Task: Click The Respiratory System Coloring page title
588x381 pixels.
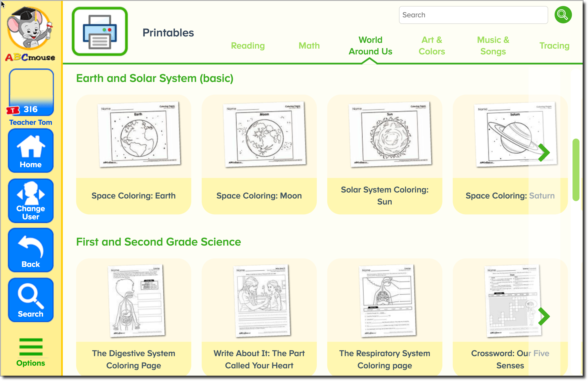Action: pyautogui.click(x=385, y=359)
